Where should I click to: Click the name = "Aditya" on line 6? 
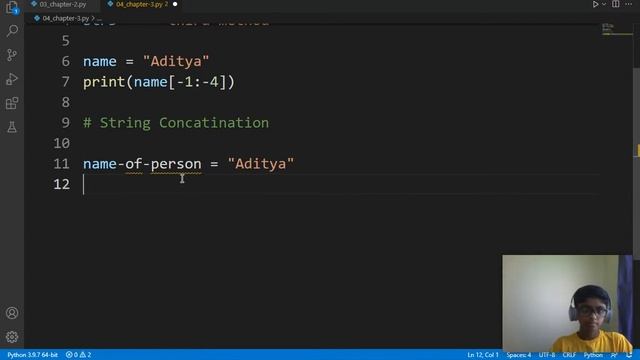pyautogui.click(x=146, y=62)
